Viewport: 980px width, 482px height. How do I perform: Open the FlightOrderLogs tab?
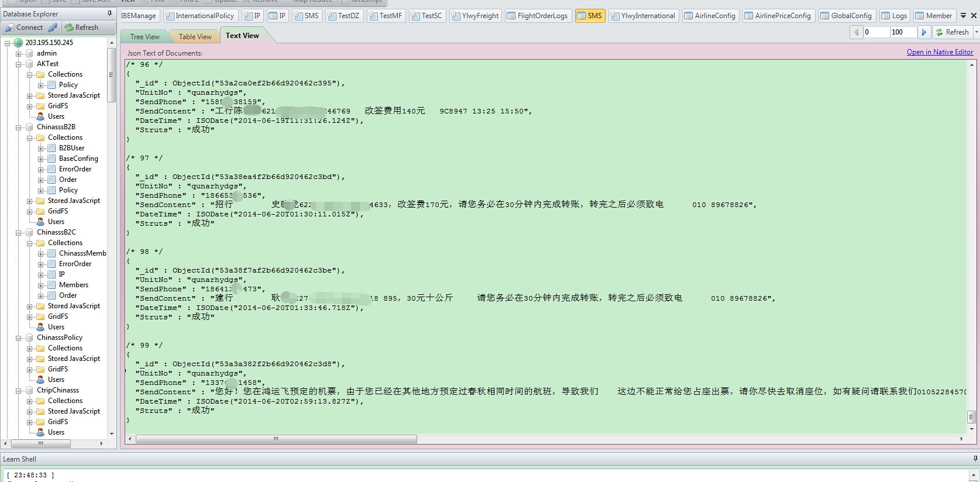pyautogui.click(x=538, y=16)
